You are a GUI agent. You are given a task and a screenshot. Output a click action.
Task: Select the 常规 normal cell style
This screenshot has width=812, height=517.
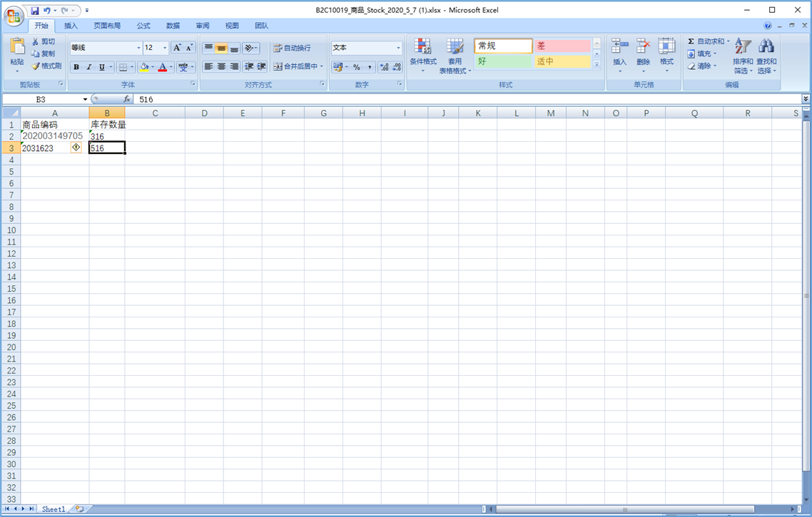click(503, 46)
